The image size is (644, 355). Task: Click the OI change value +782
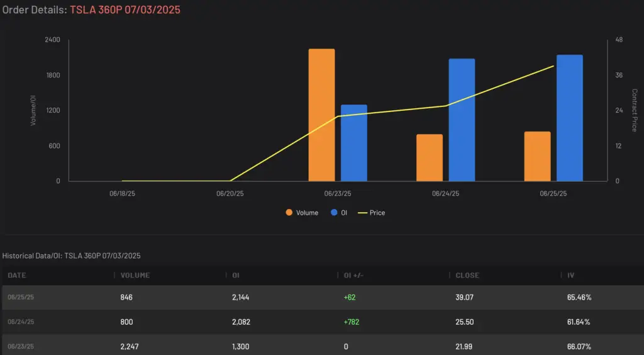click(x=352, y=322)
